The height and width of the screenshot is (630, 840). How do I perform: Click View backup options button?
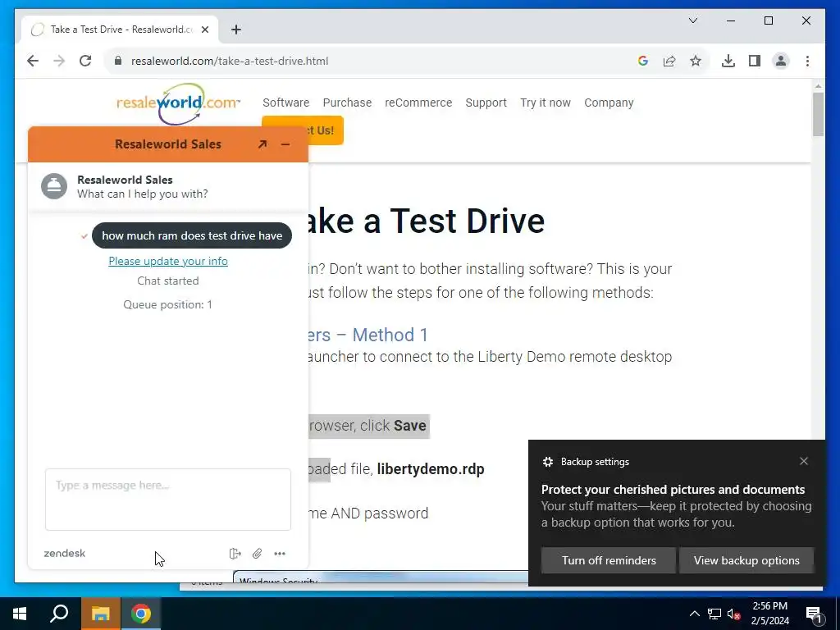746,560
